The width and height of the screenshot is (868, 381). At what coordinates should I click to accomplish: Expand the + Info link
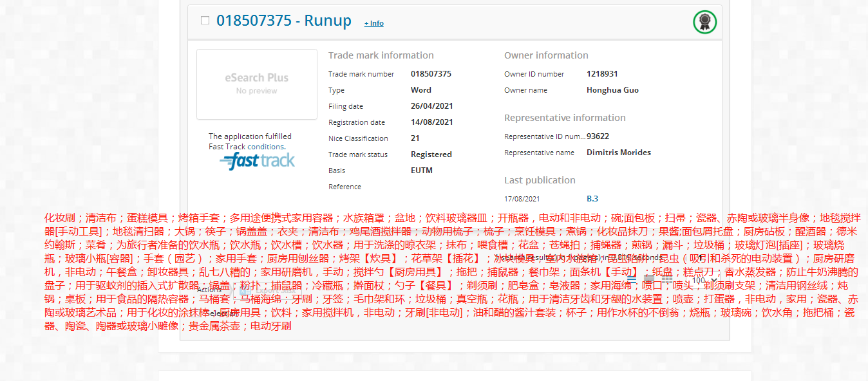[x=373, y=23]
